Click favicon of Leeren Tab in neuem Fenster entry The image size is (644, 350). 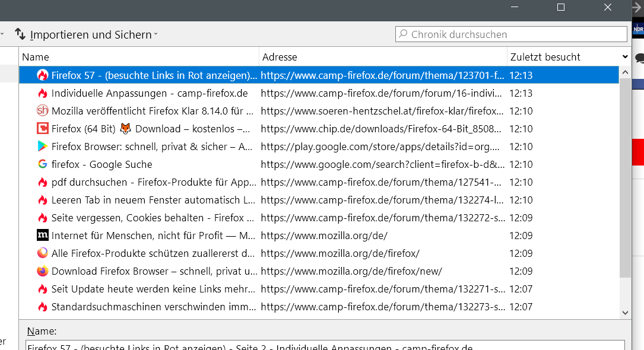click(x=42, y=200)
